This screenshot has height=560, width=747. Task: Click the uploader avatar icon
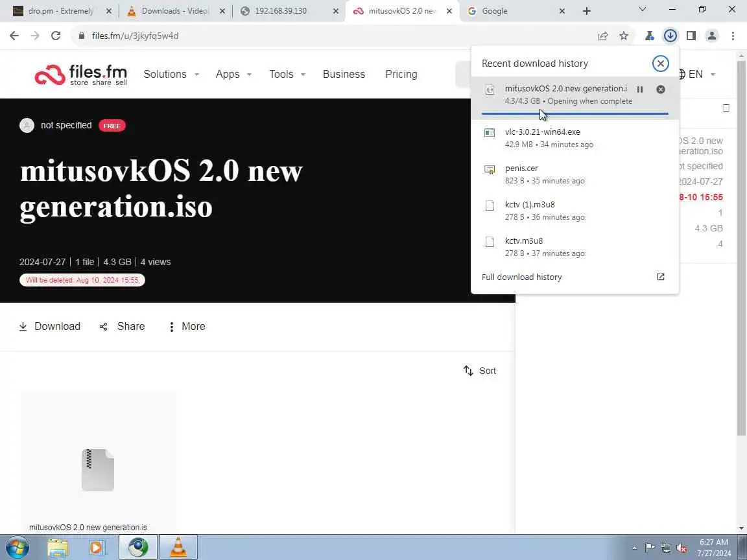[27, 125]
